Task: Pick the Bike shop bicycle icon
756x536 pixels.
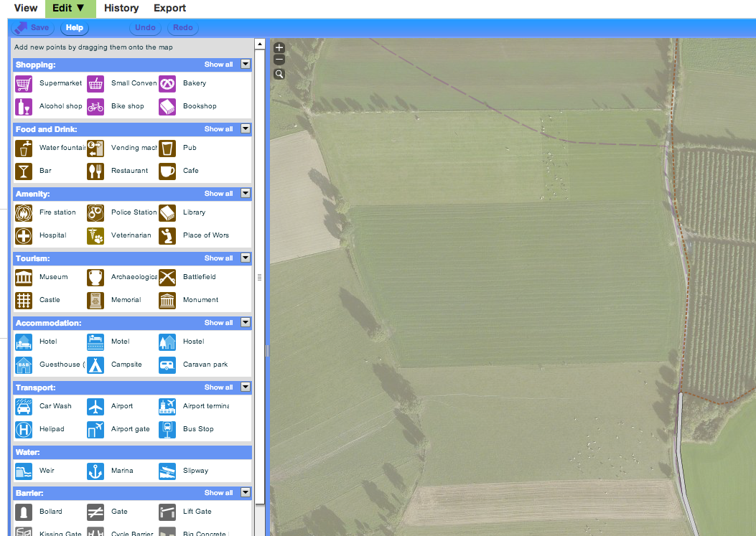Action: tap(95, 106)
